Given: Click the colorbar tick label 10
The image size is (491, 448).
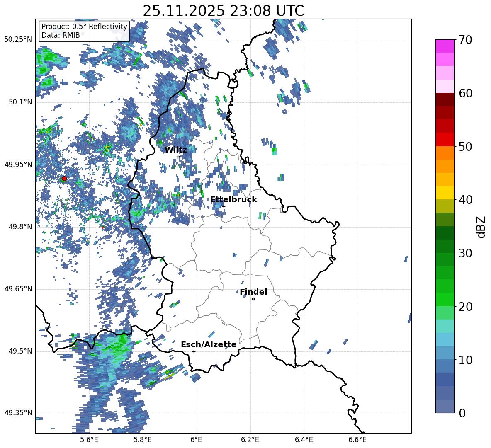Looking at the screenshot, I should (x=465, y=360).
